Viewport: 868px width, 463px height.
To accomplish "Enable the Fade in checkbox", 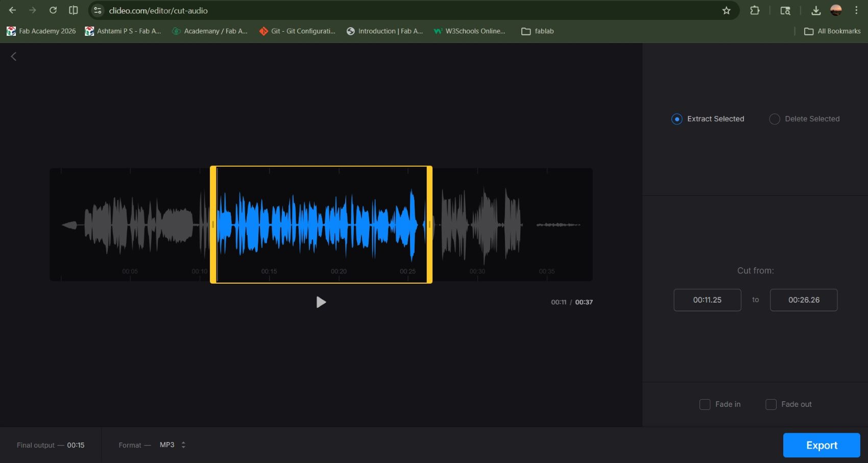I will [705, 404].
